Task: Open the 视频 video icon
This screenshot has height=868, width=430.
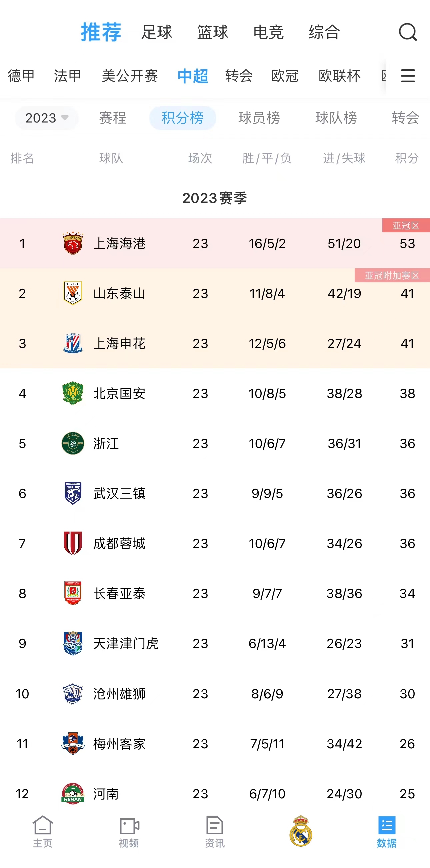Action: [x=129, y=831]
